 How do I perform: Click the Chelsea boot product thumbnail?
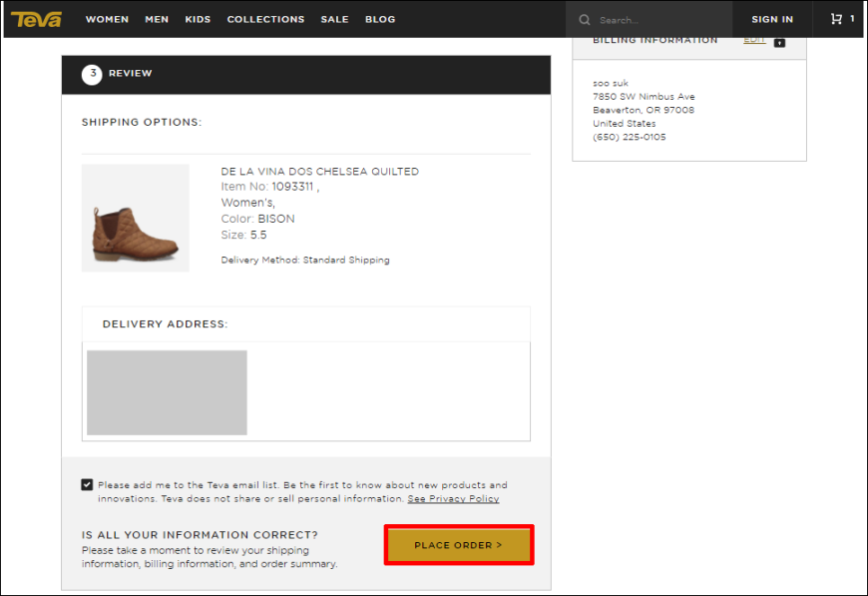point(136,218)
